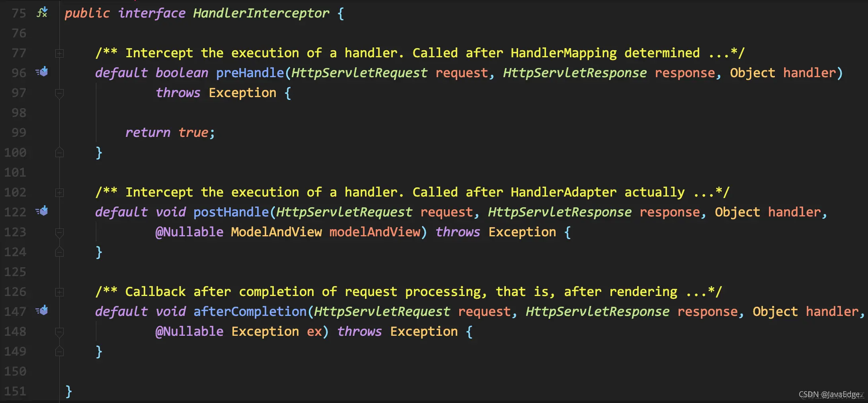Select the afterCompletion method name
868x403 pixels.
click(x=250, y=311)
